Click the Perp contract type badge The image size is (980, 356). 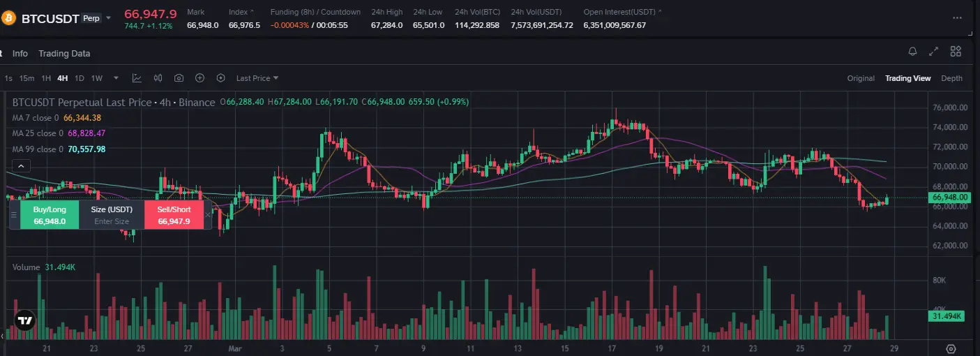(x=91, y=18)
